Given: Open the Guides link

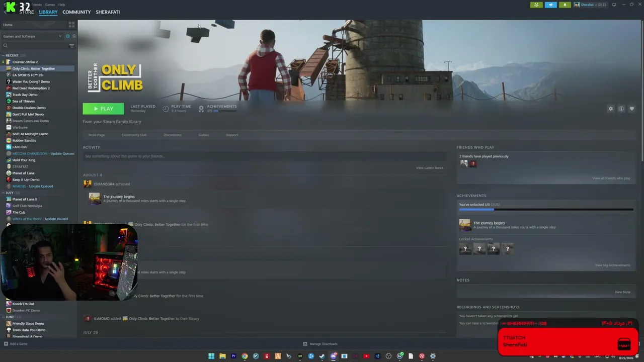Looking at the screenshot, I should tap(203, 135).
